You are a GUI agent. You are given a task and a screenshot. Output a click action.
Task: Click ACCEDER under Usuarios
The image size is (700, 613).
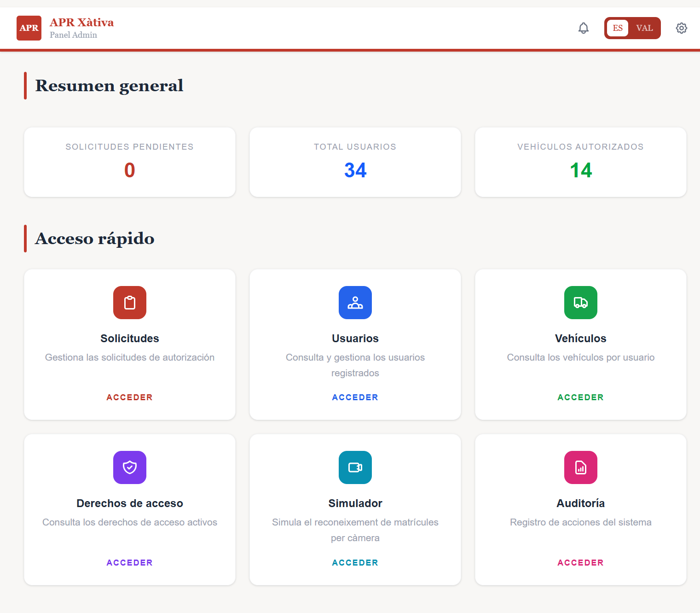click(x=355, y=397)
